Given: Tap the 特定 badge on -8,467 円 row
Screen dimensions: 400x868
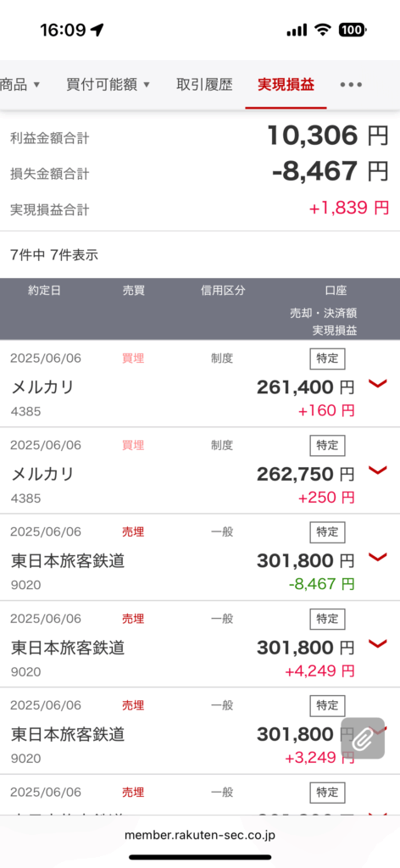Looking at the screenshot, I should (x=327, y=532).
